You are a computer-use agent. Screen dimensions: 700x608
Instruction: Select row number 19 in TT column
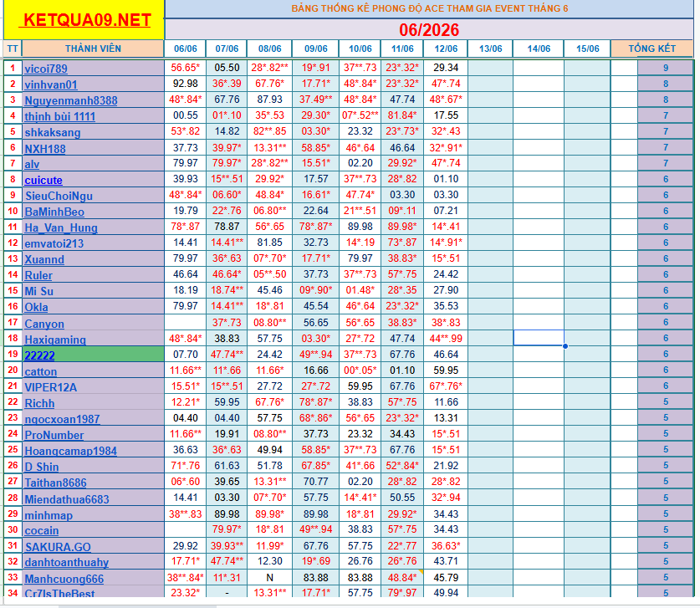tap(13, 355)
